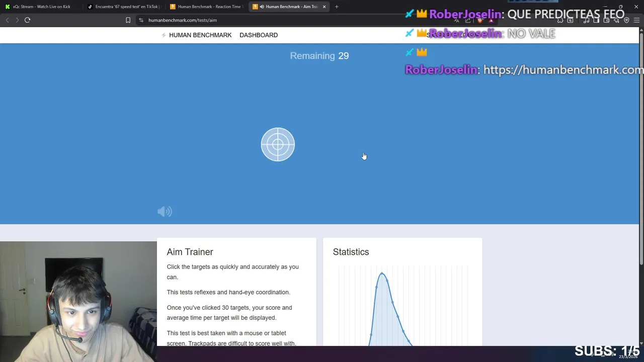Image resolution: width=644 pixels, height=362 pixels.
Task: Click the page vertical scrollbar
Action: coord(641,148)
